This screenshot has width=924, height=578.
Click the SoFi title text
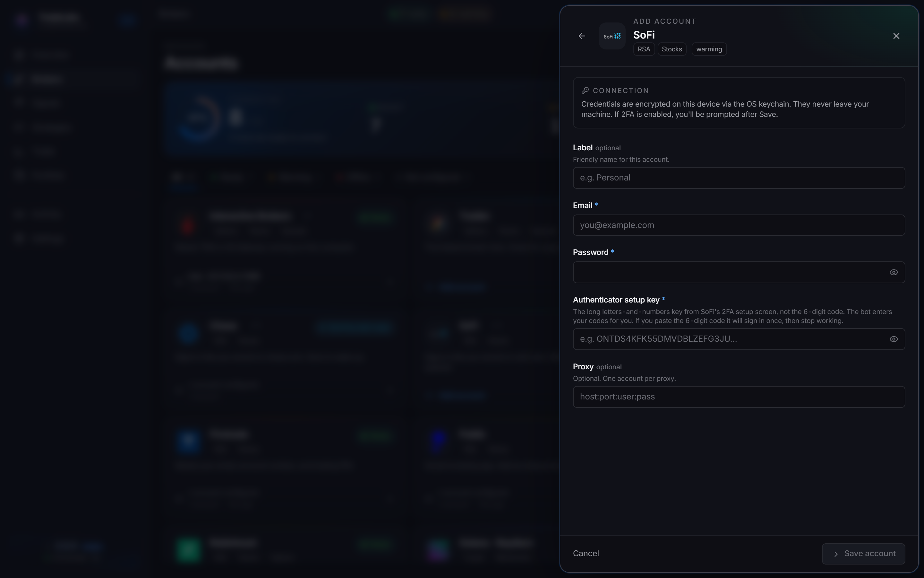pyautogui.click(x=644, y=35)
